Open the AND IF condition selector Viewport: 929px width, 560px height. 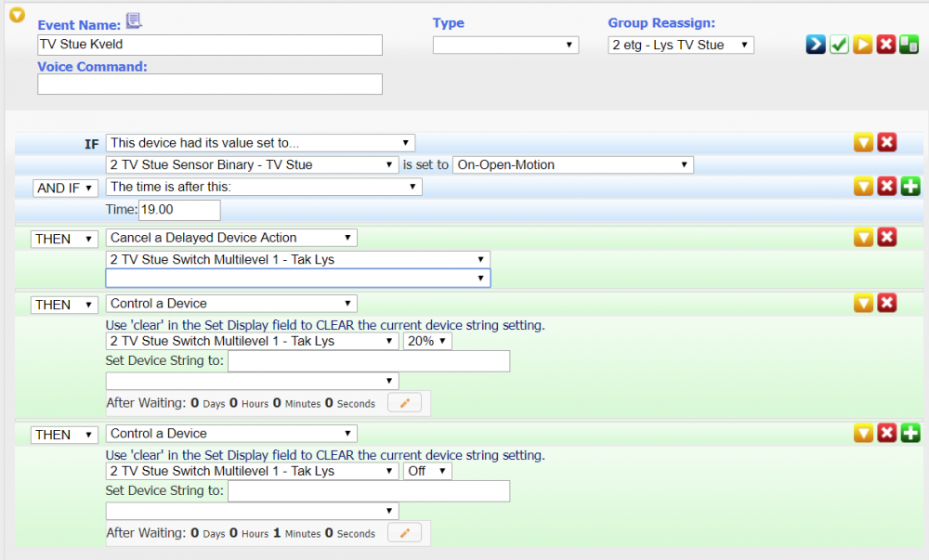click(65, 188)
